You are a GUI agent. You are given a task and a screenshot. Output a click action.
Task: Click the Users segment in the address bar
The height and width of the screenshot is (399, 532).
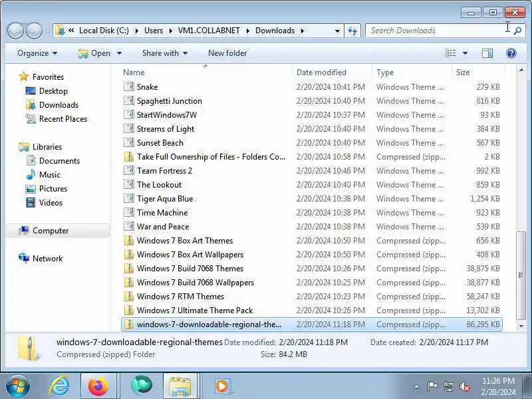click(154, 31)
